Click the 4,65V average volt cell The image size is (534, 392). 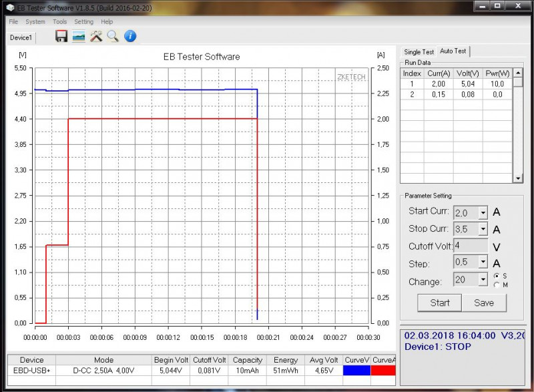tap(324, 370)
